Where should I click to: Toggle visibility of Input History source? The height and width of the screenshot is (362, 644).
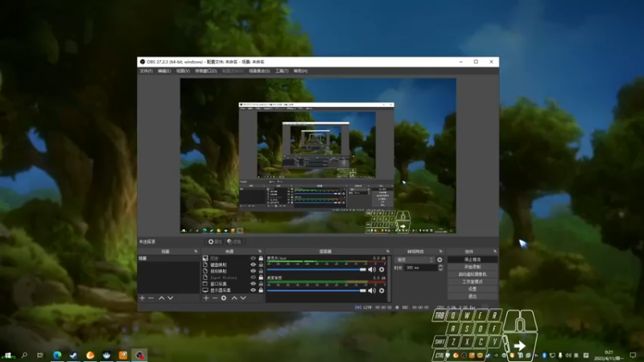pos(253,278)
